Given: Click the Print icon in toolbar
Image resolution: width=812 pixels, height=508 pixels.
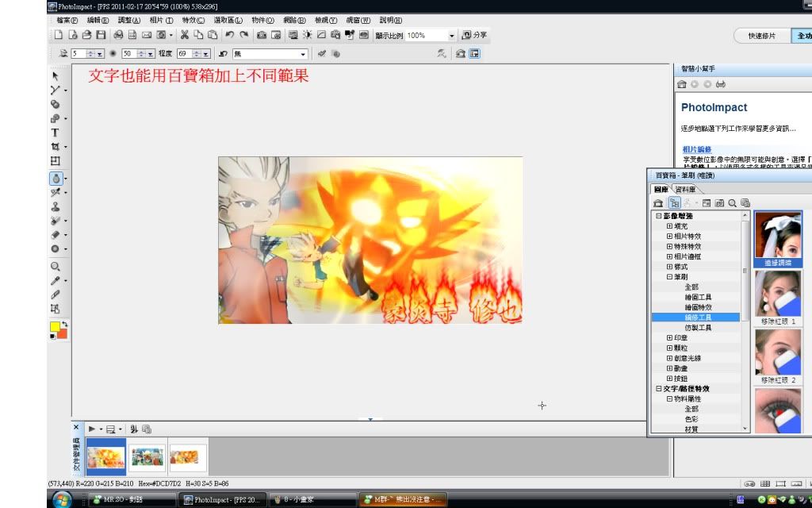Looking at the screenshot, I should point(118,35).
